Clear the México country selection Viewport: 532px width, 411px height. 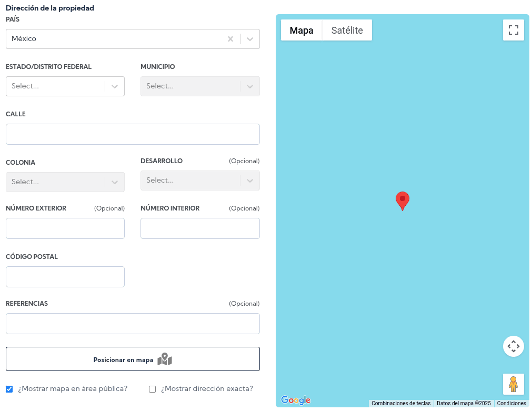pos(230,39)
